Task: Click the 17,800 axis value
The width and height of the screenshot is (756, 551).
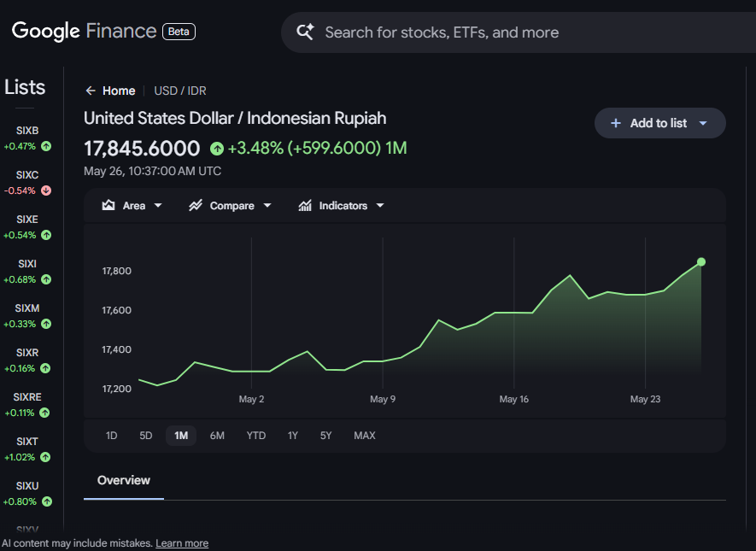Action: (117, 271)
